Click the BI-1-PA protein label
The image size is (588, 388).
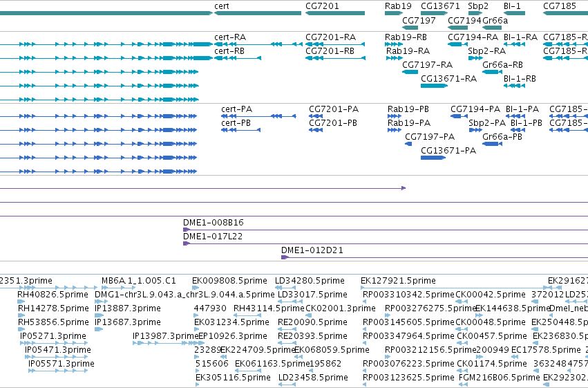click(x=522, y=109)
